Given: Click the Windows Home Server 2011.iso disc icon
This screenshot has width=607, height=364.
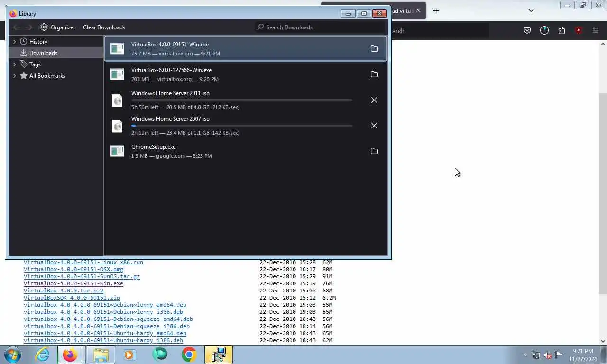Looking at the screenshot, I should [117, 100].
